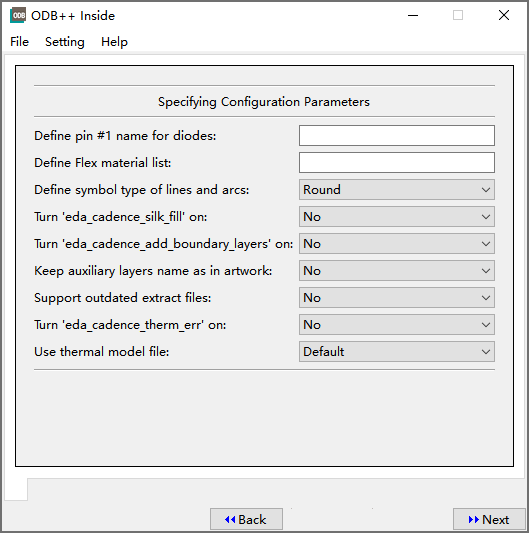Click the disabled maximize window icon
529x533 pixels.
pos(458,15)
